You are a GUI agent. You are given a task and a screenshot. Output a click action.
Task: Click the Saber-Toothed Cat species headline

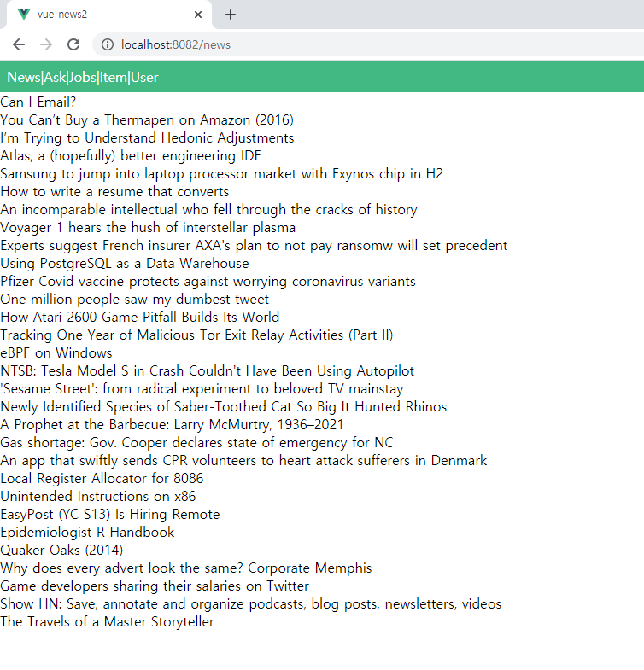coord(224,407)
